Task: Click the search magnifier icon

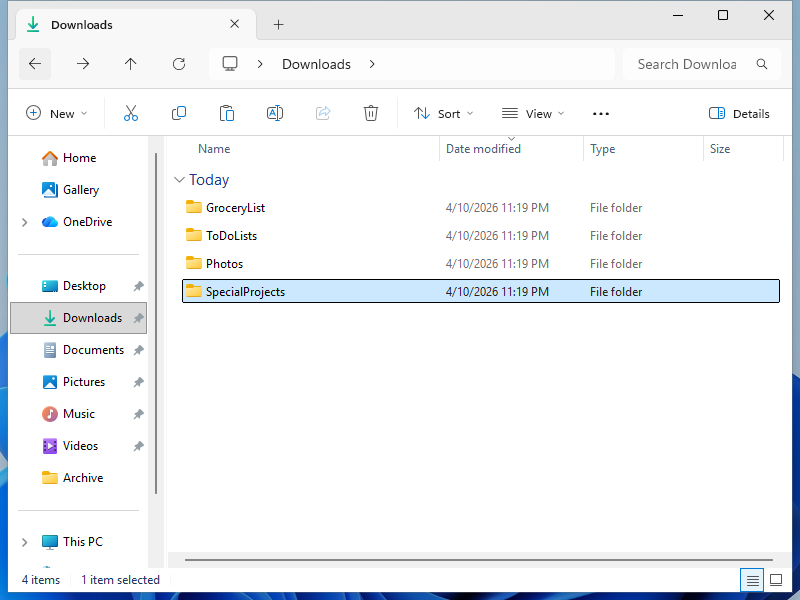Action: pyautogui.click(x=762, y=64)
